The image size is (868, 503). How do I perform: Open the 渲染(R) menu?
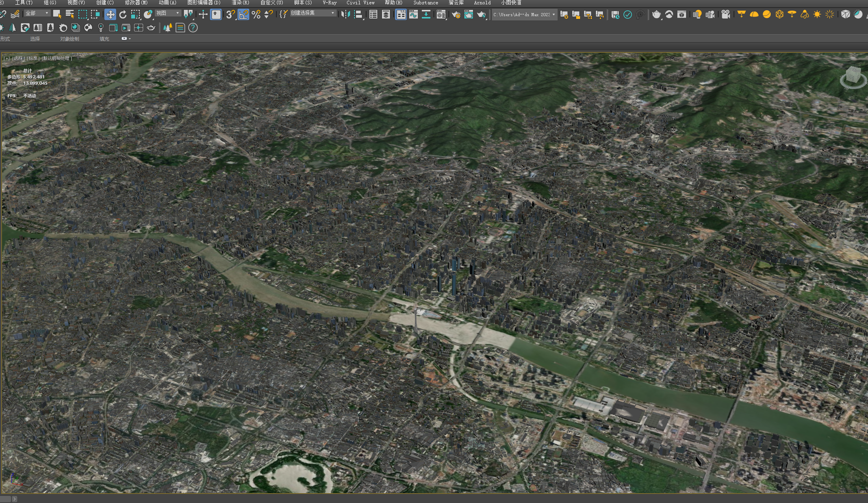coord(240,3)
